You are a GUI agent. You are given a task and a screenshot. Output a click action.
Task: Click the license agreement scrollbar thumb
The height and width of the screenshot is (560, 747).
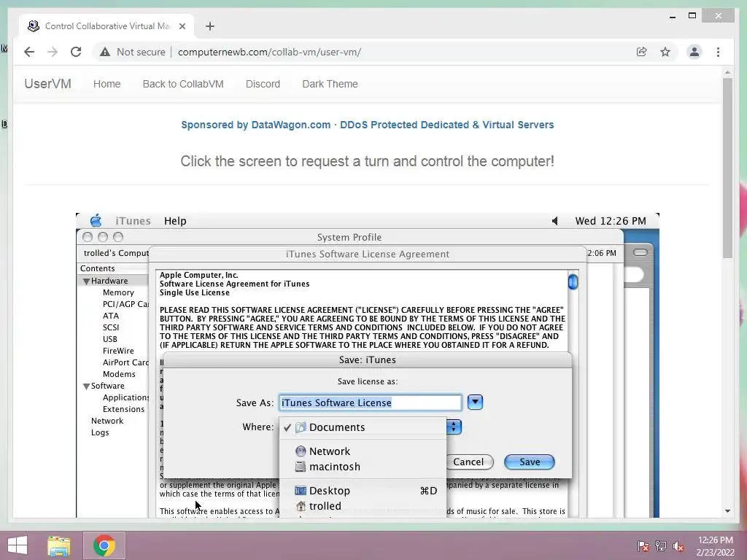point(573,282)
